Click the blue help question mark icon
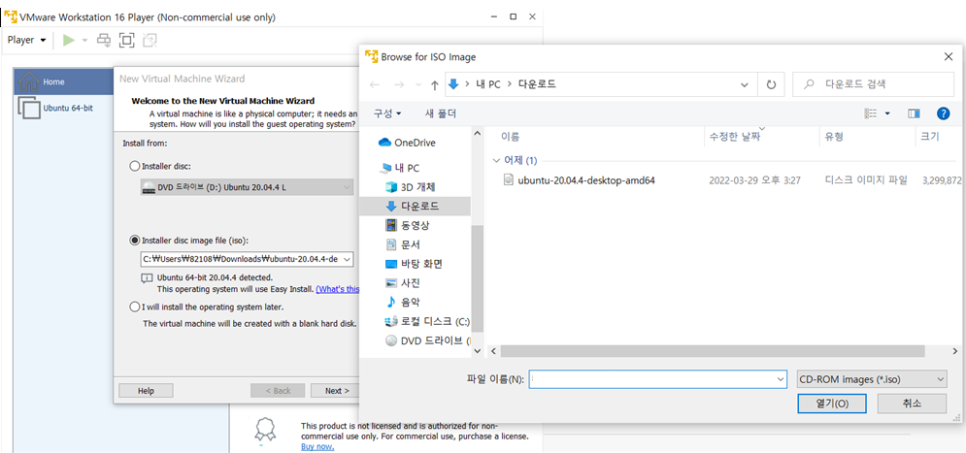Image resolution: width=966 pixels, height=453 pixels. tap(943, 113)
